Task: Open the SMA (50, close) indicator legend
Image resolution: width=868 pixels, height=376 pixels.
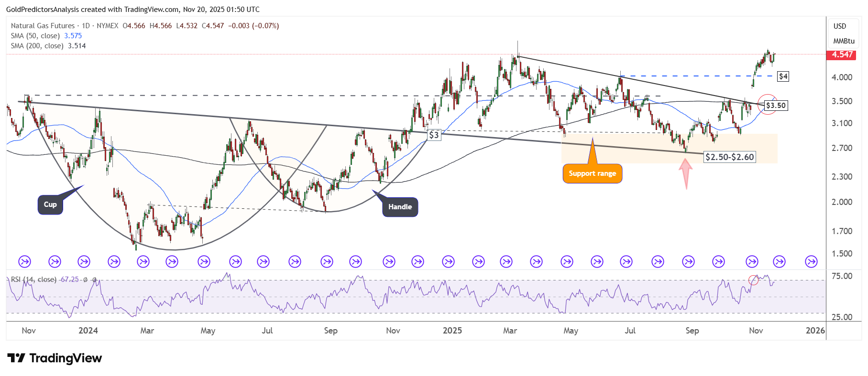Action: (x=35, y=36)
